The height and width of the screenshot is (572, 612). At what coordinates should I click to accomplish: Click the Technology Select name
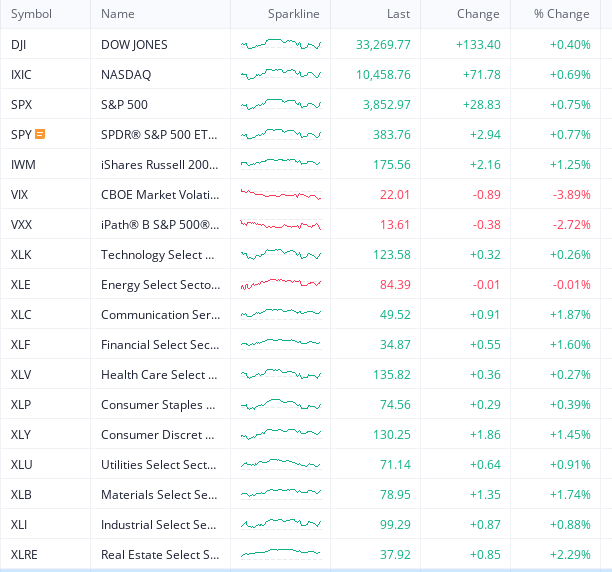[158, 255]
